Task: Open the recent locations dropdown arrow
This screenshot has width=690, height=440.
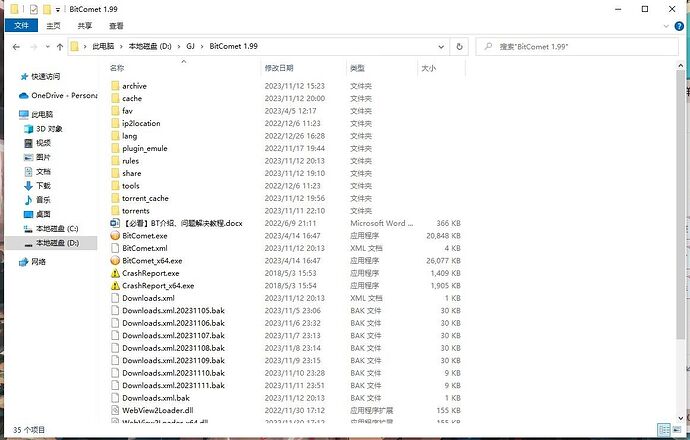Action: (x=48, y=47)
